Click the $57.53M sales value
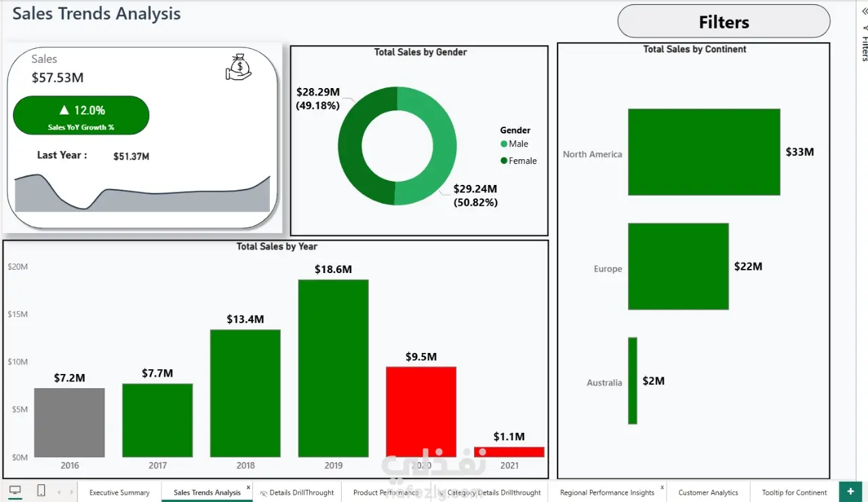The width and height of the screenshot is (868, 502). pos(58,78)
